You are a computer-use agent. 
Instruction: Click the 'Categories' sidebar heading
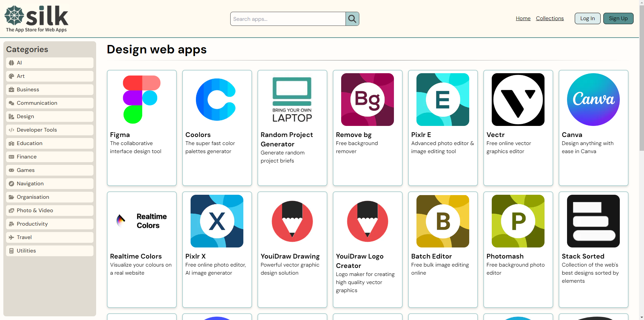[x=27, y=49]
